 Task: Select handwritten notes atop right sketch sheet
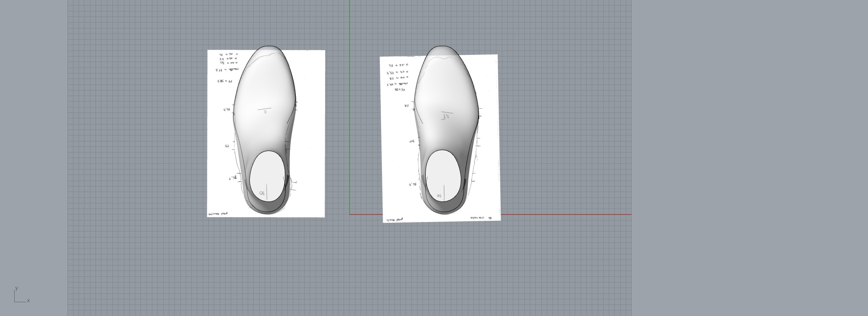coord(397,75)
